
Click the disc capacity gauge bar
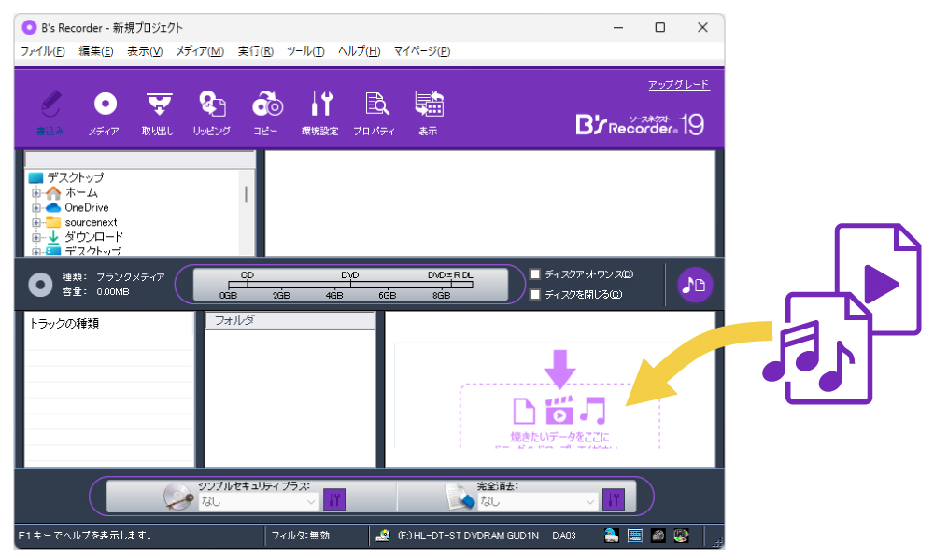(x=350, y=285)
